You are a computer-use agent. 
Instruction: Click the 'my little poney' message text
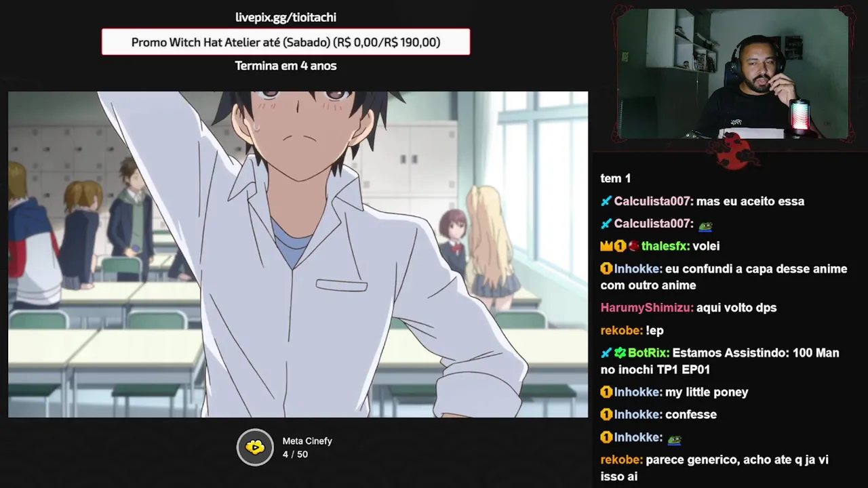pos(707,392)
